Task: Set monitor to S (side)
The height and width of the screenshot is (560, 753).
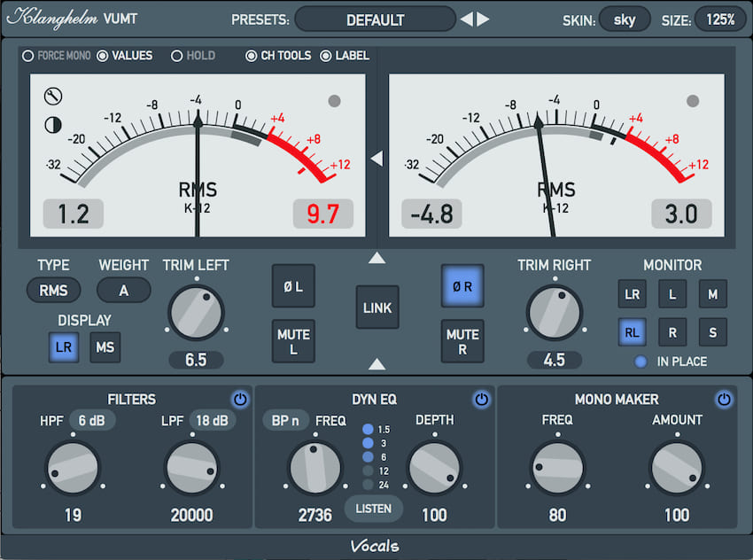Action: [712, 332]
